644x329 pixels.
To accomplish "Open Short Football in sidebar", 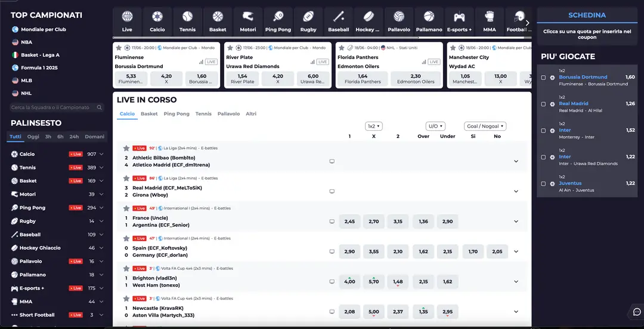I will click(37, 315).
